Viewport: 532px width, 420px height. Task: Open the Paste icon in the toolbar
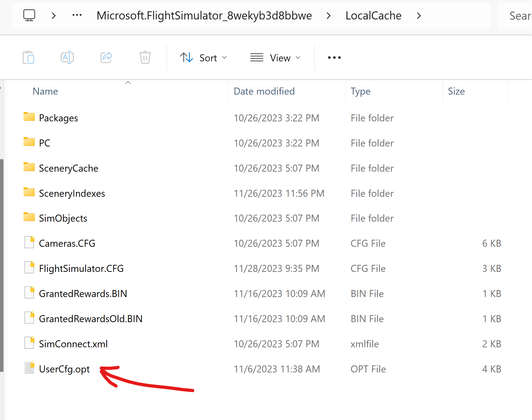click(28, 57)
